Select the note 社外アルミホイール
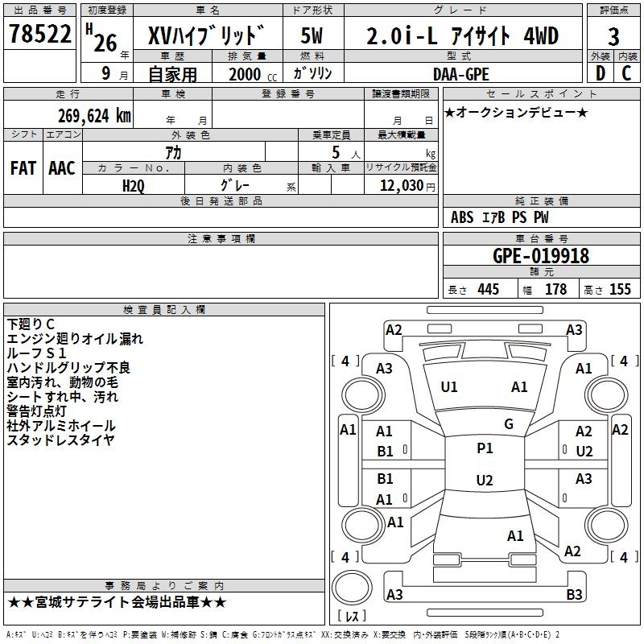The image size is (644, 644). pyautogui.click(x=61, y=426)
